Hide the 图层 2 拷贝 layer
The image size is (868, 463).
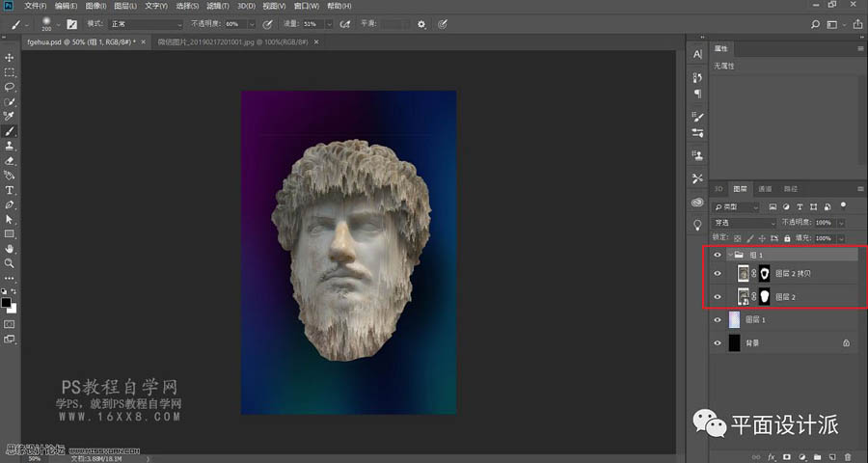717,273
